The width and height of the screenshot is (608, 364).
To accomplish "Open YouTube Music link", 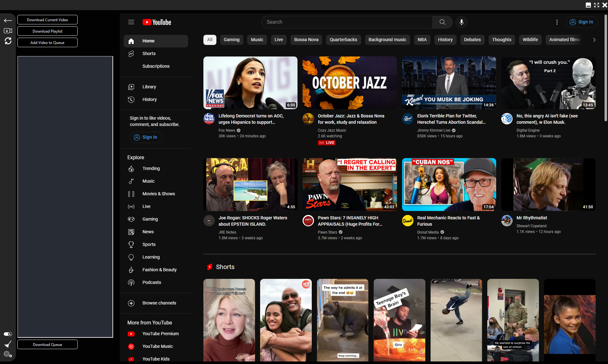I will pyautogui.click(x=156, y=346).
